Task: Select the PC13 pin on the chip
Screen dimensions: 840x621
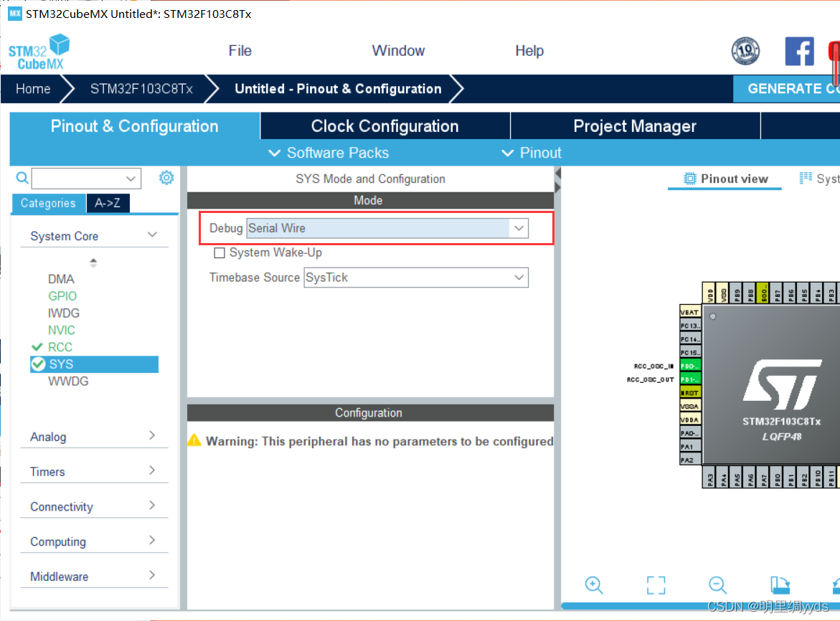Action: click(690, 326)
